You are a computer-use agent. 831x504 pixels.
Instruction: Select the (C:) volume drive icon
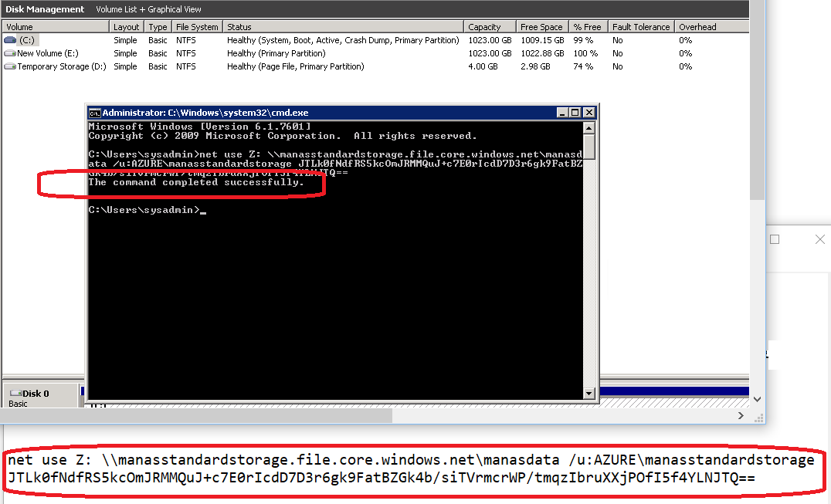coord(10,40)
